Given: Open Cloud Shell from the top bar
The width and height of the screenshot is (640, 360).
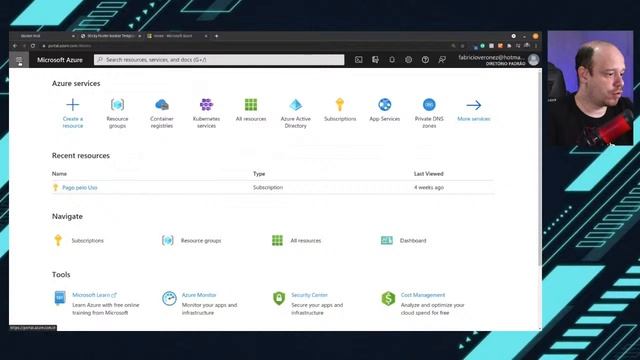Looking at the screenshot, I should tap(358, 60).
